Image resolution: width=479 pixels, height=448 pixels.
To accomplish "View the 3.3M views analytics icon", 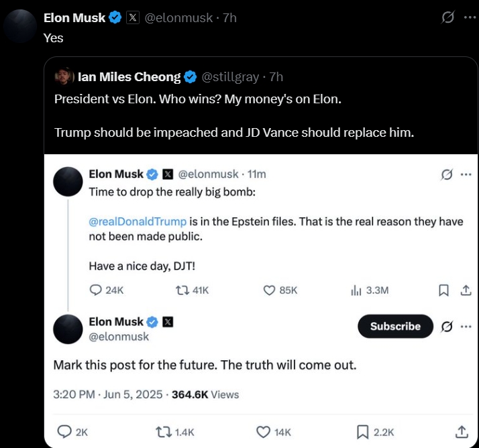I will (x=356, y=290).
